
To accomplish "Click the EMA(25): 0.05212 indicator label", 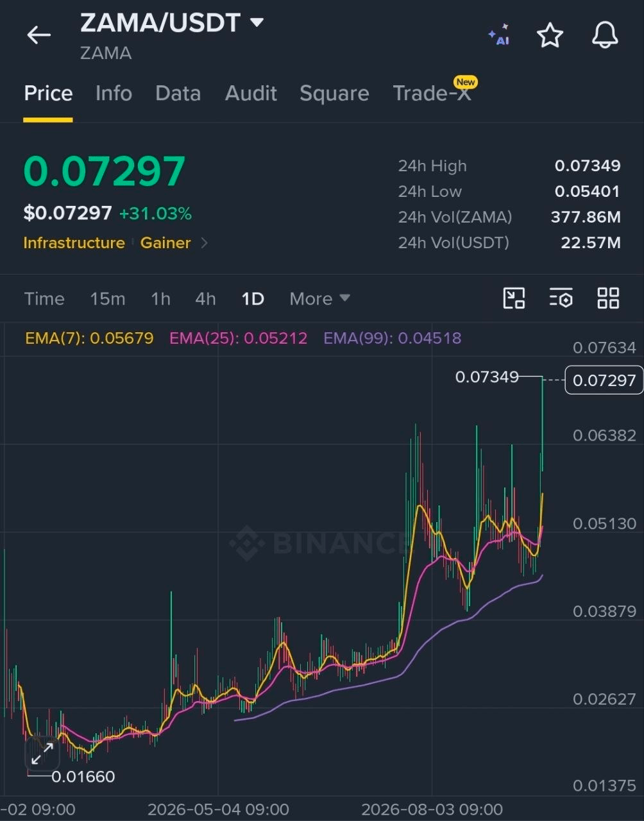I will [238, 338].
